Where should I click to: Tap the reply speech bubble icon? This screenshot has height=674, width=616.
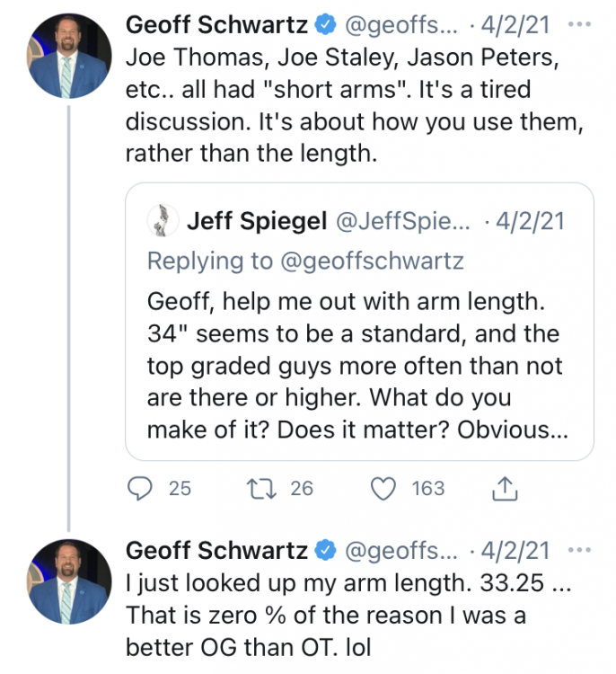point(139,488)
